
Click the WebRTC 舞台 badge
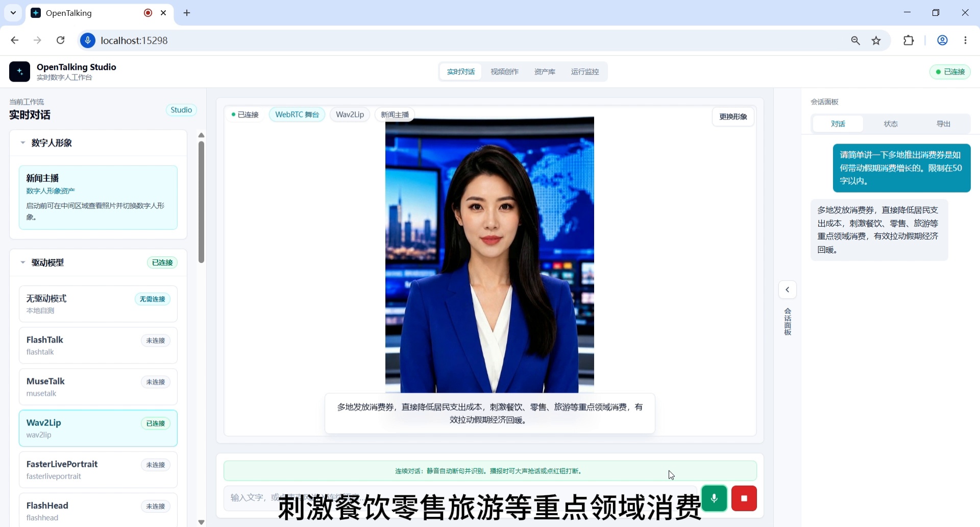pos(297,114)
